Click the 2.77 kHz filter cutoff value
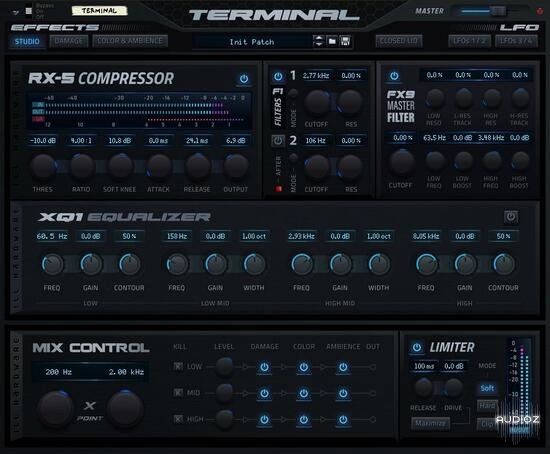 (316, 76)
